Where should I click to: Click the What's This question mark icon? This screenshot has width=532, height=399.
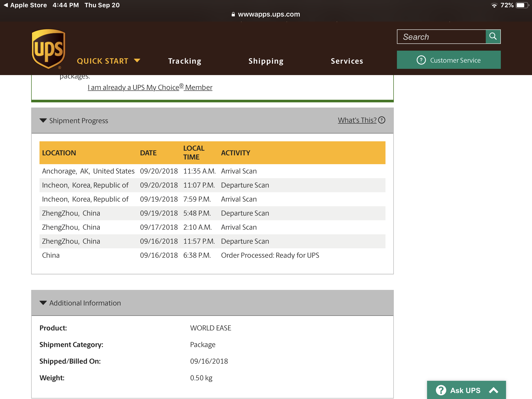[x=382, y=120]
